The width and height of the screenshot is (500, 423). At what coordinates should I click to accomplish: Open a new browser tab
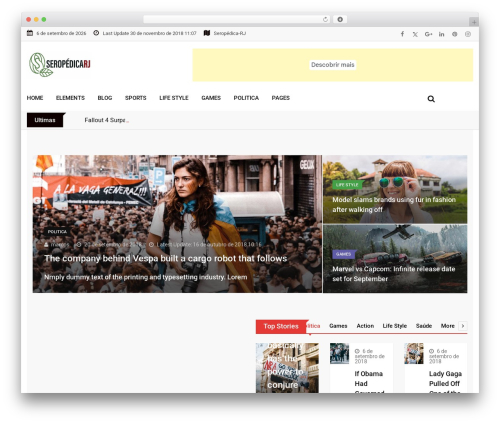coord(474,22)
